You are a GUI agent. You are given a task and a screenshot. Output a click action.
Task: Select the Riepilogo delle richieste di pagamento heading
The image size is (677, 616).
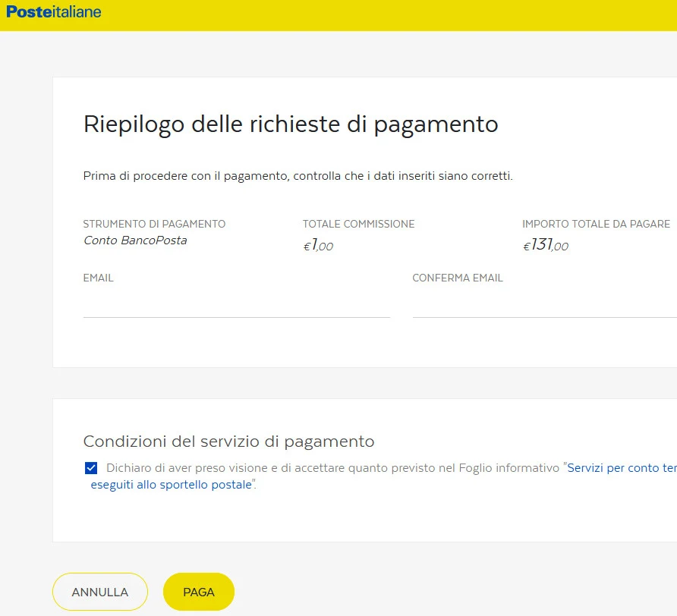(290, 124)
